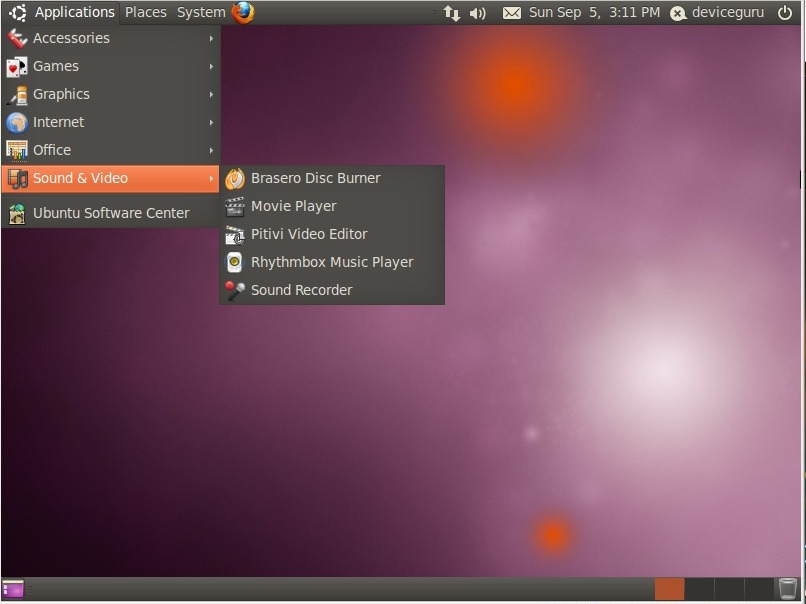This screenshot has height=604, width=806.
Task: Launch Brasero Disc Burner
Action: (x=332, y=178)
